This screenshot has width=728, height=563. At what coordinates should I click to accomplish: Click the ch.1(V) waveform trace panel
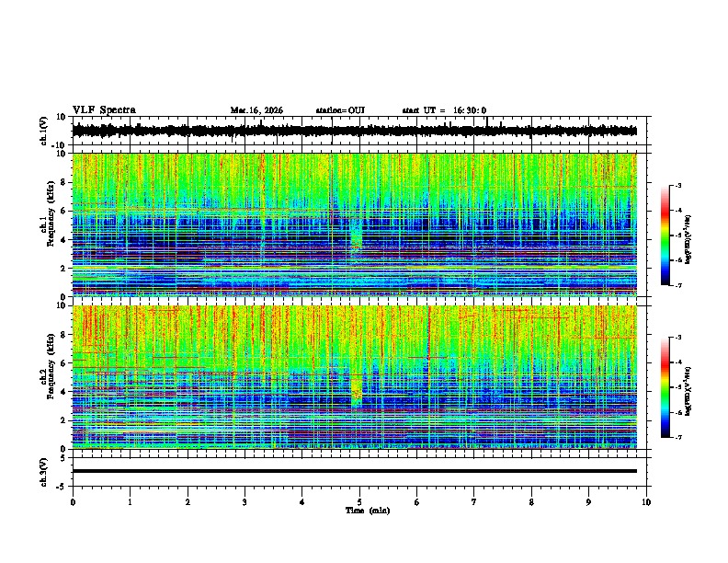point(359,131)
